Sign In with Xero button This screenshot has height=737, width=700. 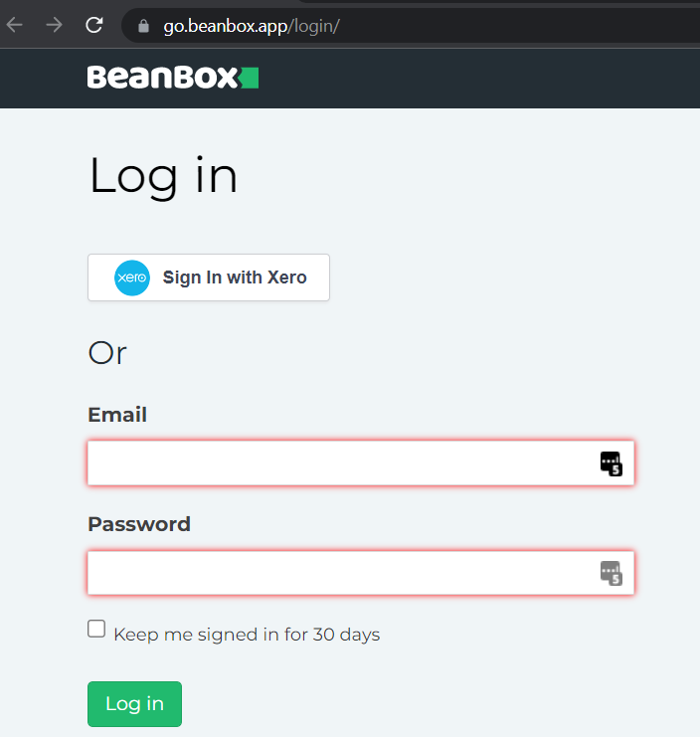(209, 277)
